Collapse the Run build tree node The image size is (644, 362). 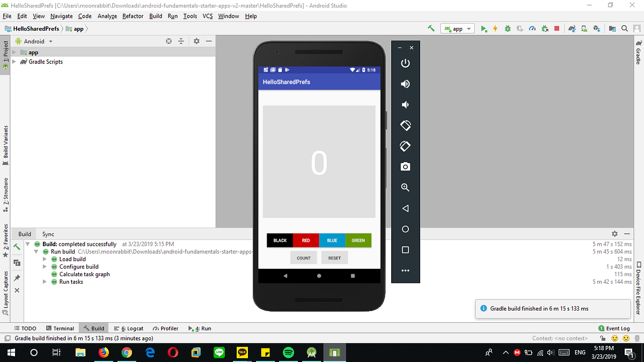click(x=36, y=251)
